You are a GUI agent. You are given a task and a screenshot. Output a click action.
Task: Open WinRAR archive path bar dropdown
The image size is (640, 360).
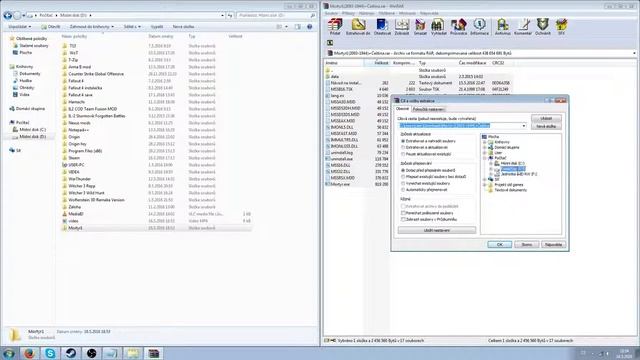click(633, 53)
